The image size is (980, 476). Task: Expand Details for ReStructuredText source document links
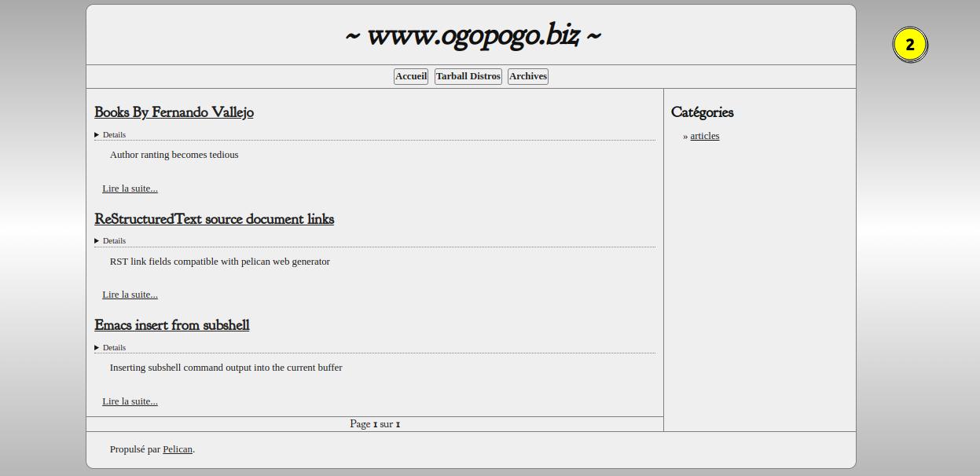pyautogui.click(x=109, y=240)
